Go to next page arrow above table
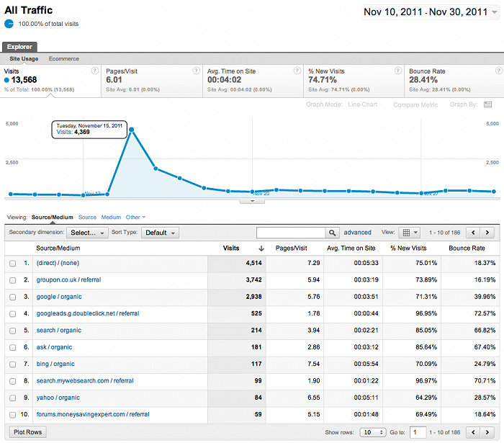The width and height of the screenshot is (504, 443). click(x=487, y=233)
